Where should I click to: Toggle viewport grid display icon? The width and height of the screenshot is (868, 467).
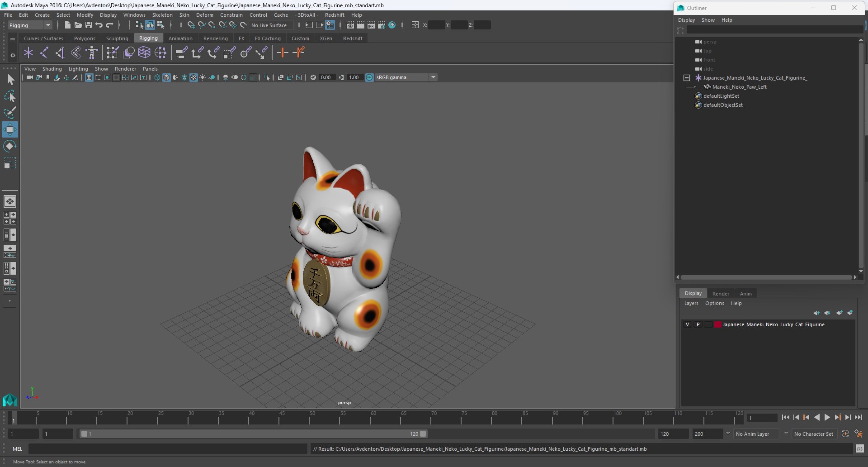[x=89, y=77]
